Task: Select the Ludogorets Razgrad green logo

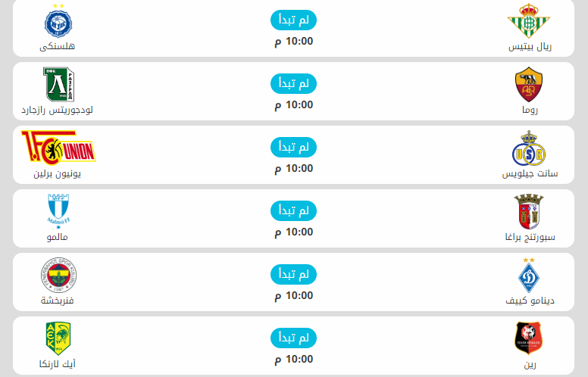Action: pos(58,84)
